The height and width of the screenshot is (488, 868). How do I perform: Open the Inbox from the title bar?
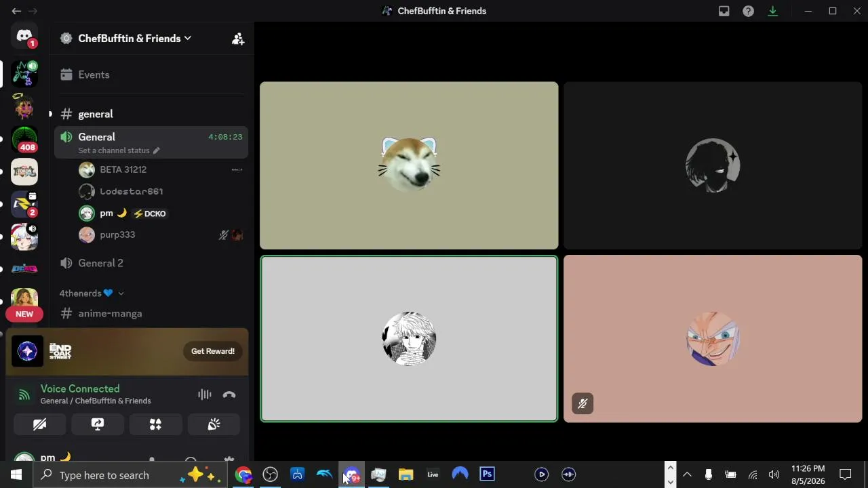pos(724,11)
